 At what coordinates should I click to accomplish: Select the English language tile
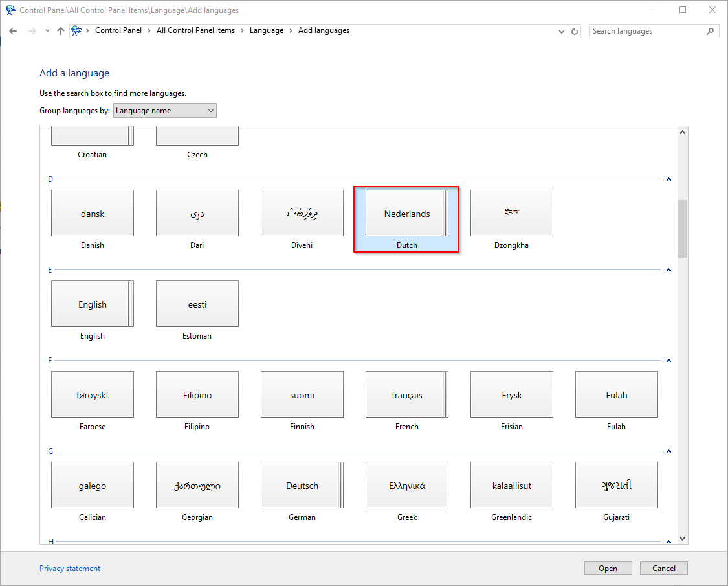(x=93, y=304)
